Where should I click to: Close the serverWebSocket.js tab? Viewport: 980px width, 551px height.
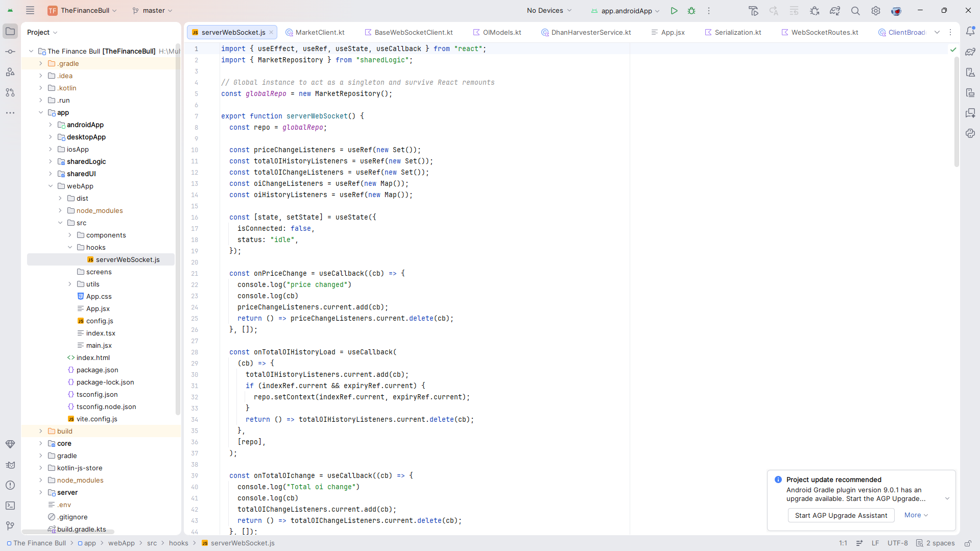(x=271, y=32)
